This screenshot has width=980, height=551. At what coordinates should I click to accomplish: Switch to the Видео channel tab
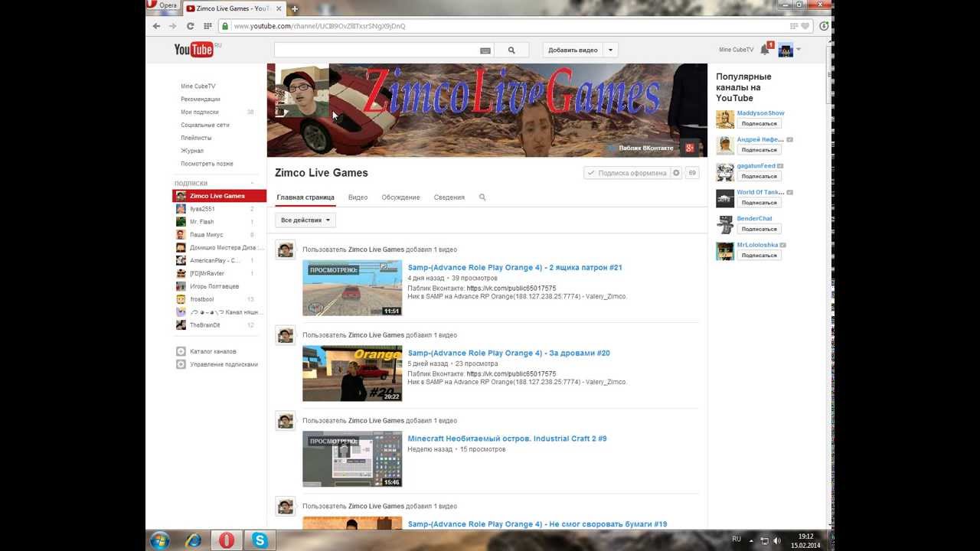(x=358, y=197)
